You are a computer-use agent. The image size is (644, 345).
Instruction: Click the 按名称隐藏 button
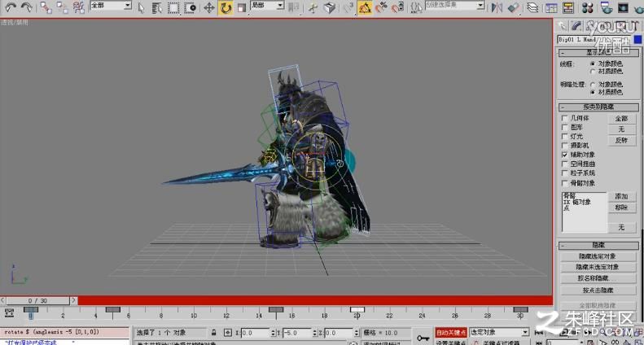[x=598, y=278]
